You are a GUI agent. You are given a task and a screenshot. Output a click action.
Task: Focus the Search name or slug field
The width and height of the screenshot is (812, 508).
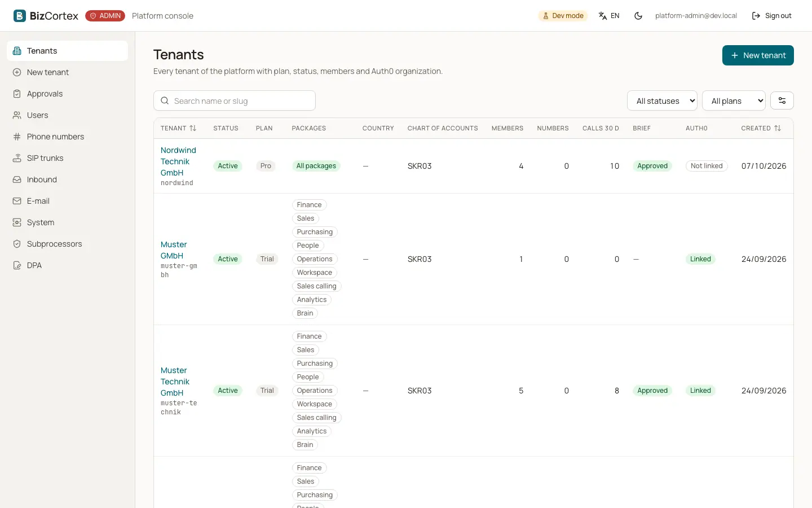click(x=235, y=100)
